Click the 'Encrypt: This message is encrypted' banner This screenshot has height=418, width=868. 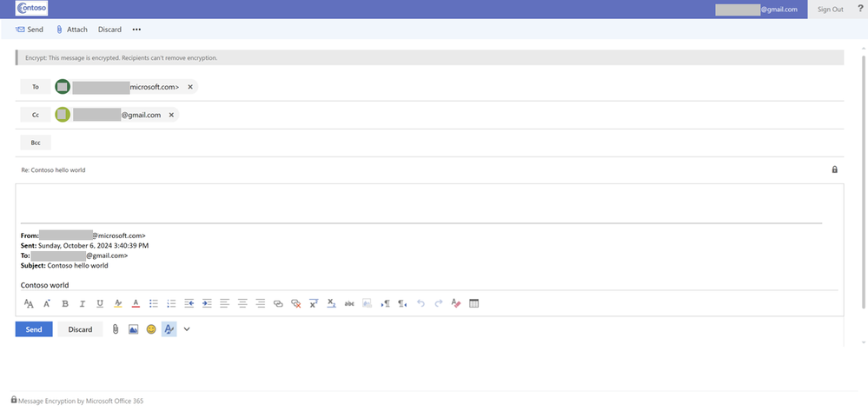(x=429, y=57)
